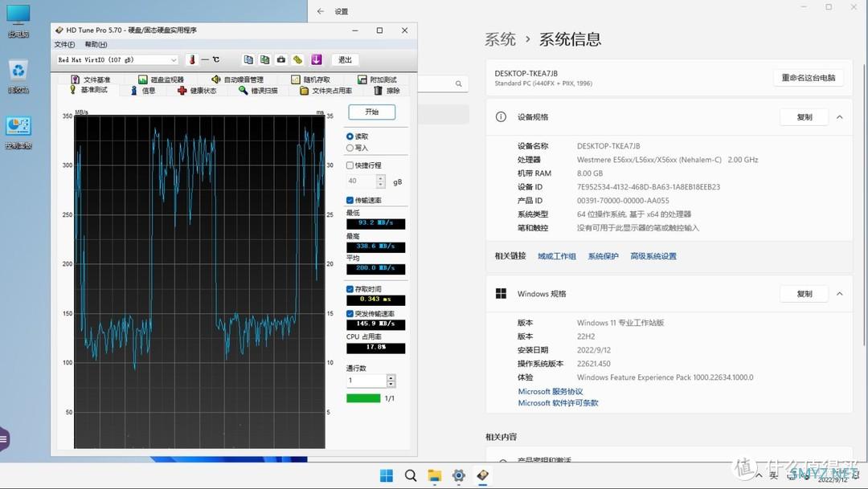Click the system tray overflow chevron
Image resolution: width=868 pixels, height=489 pixels.
click(x=759, y=475)
